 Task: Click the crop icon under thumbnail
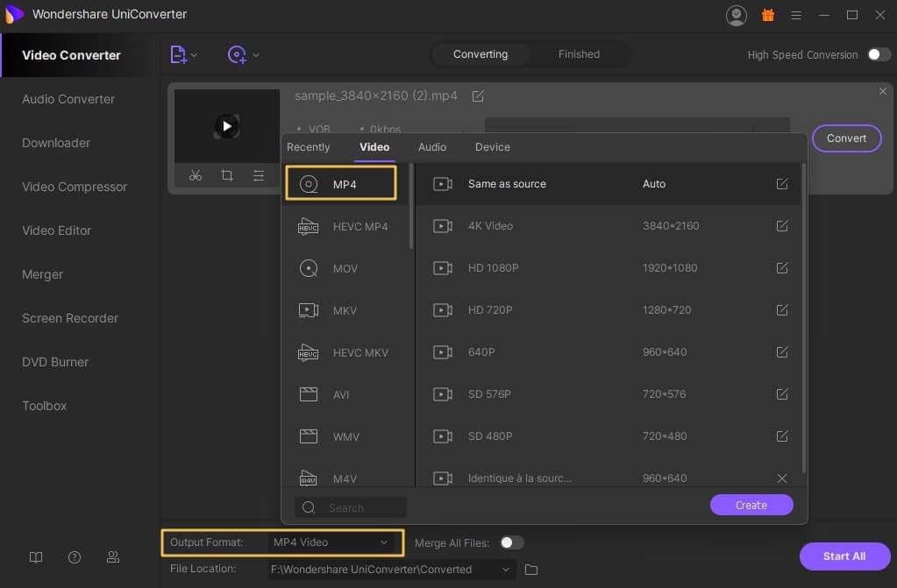point(227,175)
